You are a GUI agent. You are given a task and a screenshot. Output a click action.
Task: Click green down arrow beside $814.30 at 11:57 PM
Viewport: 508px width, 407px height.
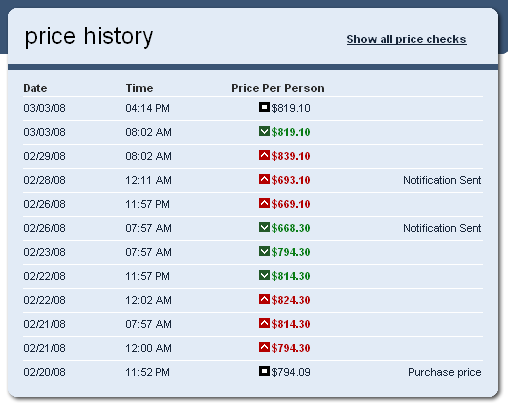click(x=264, y=275)
